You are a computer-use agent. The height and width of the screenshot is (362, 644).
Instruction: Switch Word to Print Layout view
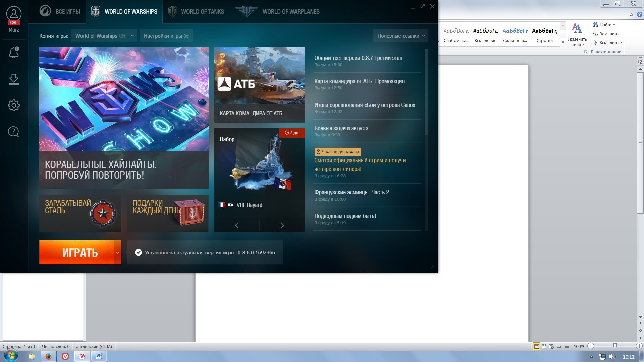(536, 346)
